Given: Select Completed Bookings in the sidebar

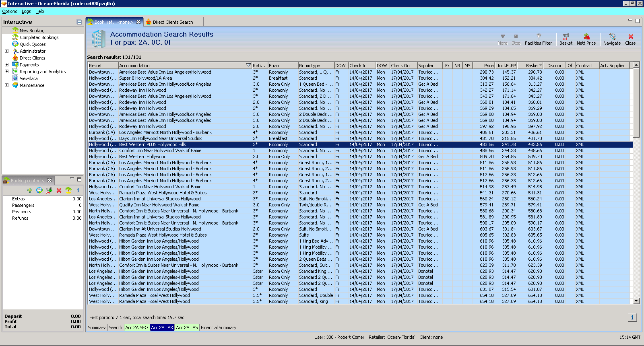Looking at the screenshot, I should click(39, 37).
